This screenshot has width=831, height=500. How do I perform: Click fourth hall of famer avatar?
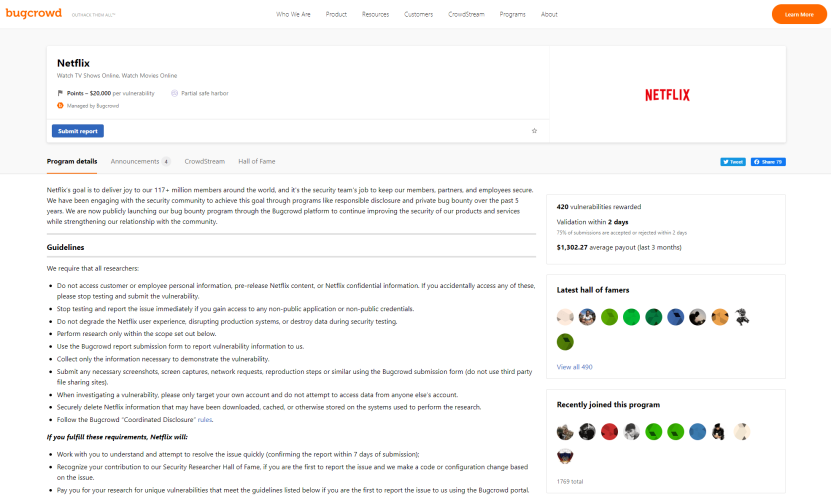[631, 317]
